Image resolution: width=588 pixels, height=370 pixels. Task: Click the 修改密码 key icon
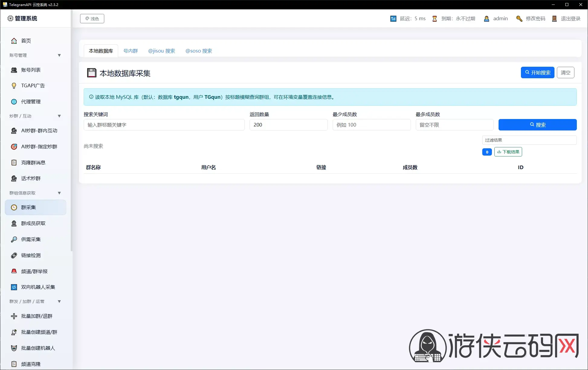[x=519, y=19]
